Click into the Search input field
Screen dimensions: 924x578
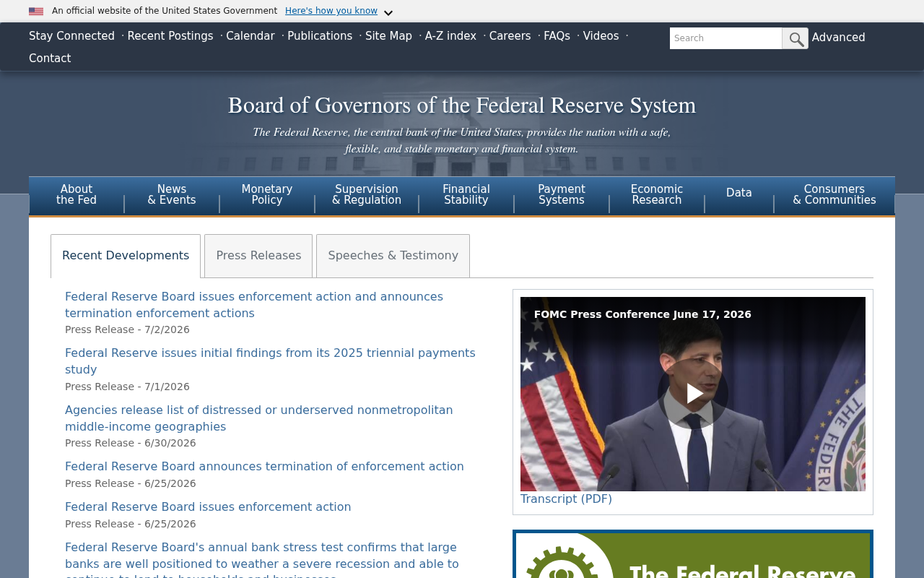click(725, 38)
